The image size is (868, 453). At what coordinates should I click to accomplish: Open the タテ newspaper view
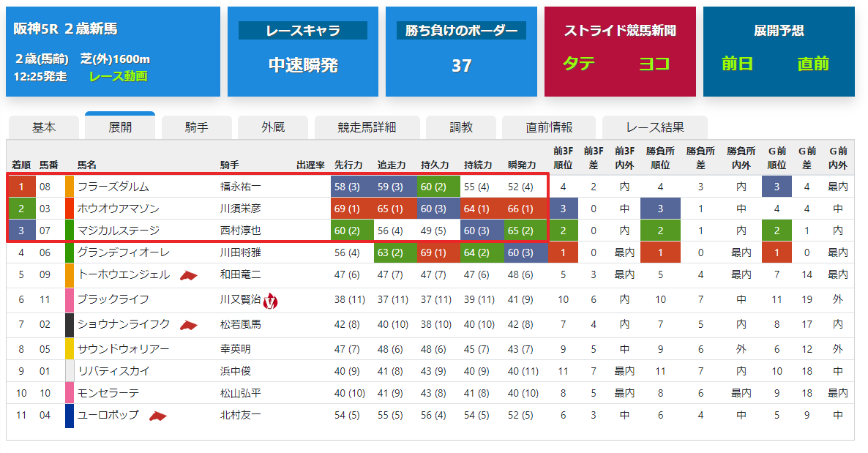coord(578,64)
